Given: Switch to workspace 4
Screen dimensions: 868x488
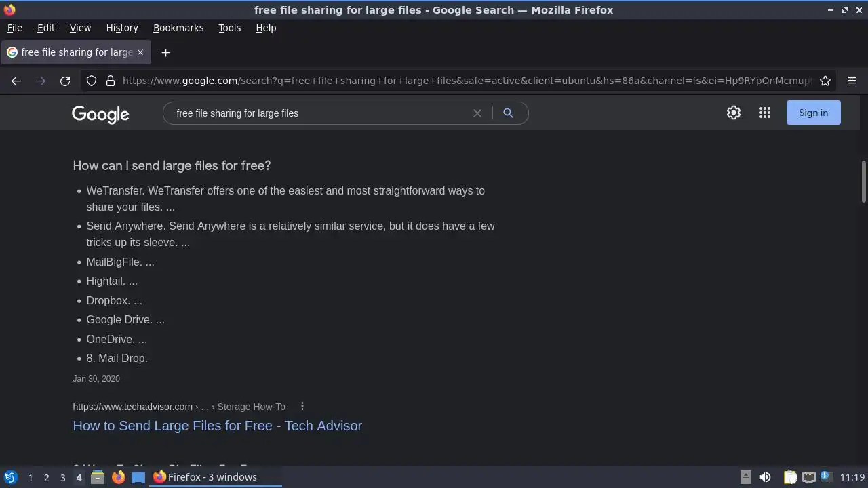Looking at the screenshot, I should (79, 478).
